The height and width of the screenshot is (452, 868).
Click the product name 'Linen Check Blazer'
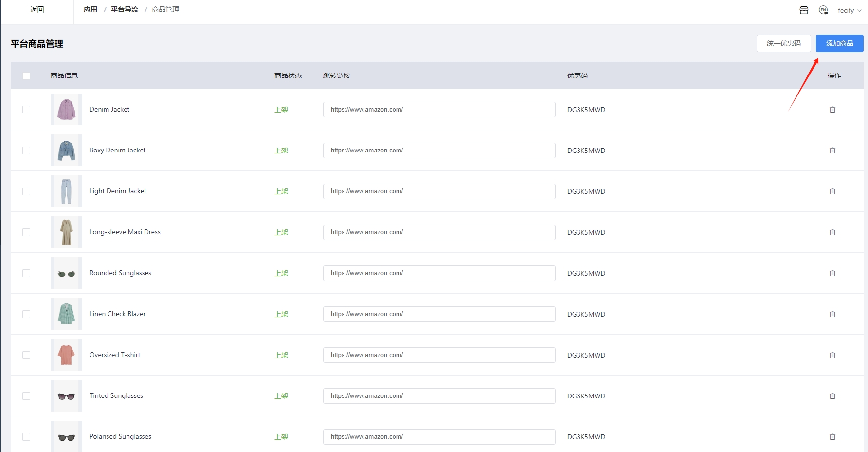(x=117, y=314)
